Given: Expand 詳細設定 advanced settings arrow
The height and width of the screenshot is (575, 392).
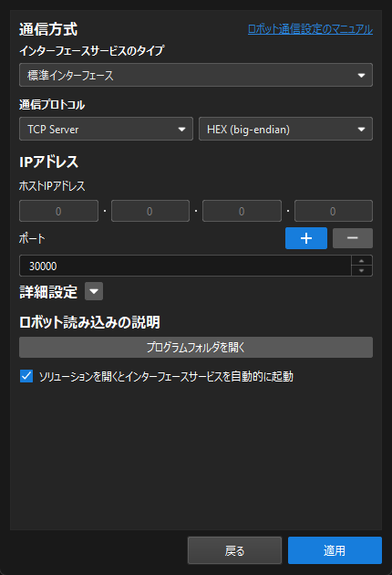Looking at the screenshot, I should coord(94,291).
